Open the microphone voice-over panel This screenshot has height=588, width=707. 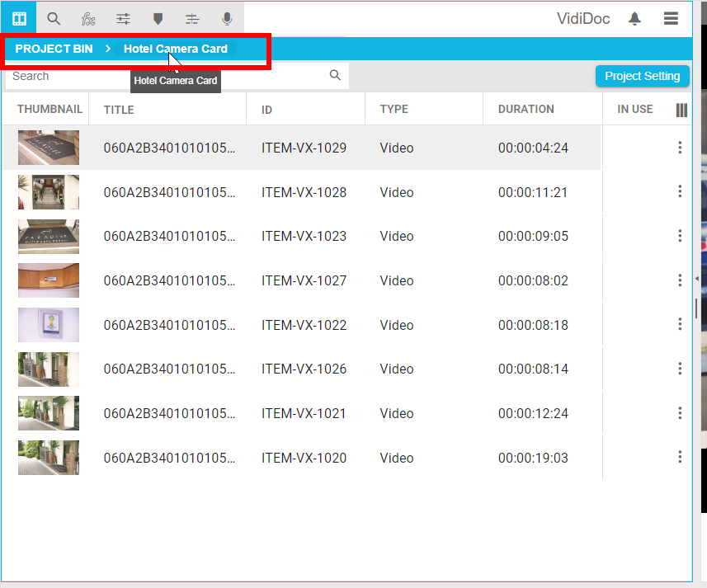coord(227,18)
